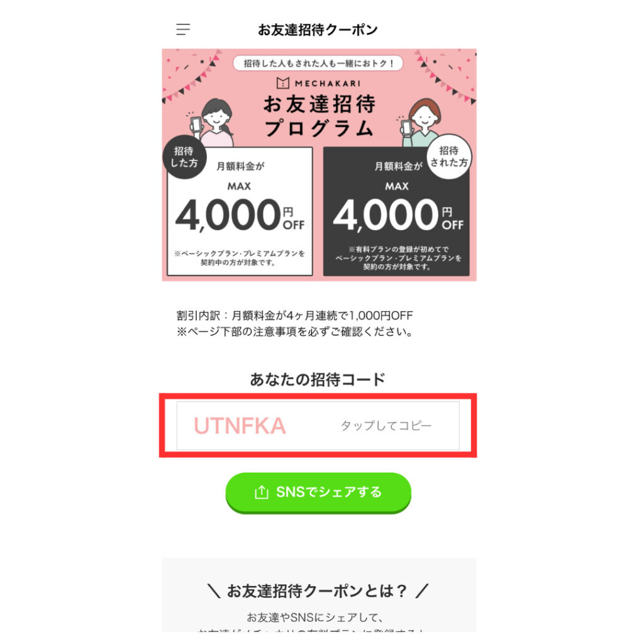Click the お友達招待クーポンとは？ section heading
The image size is (644, 644).
318,591
